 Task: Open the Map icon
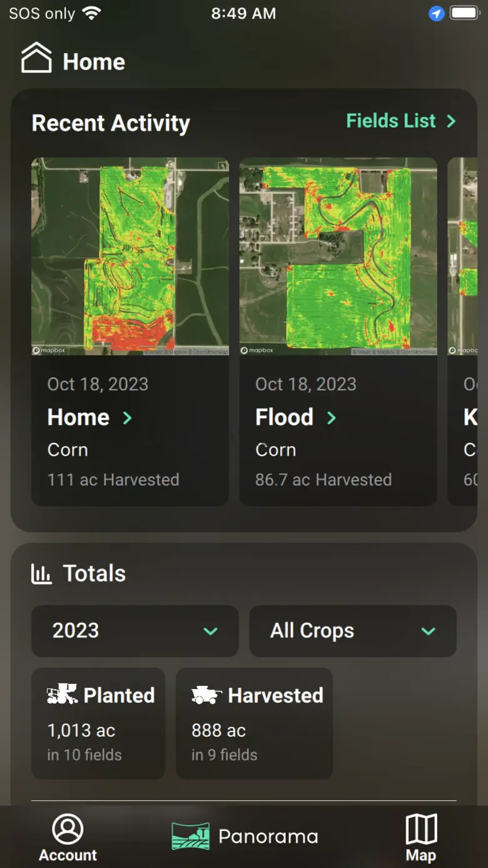coord(421,829)
